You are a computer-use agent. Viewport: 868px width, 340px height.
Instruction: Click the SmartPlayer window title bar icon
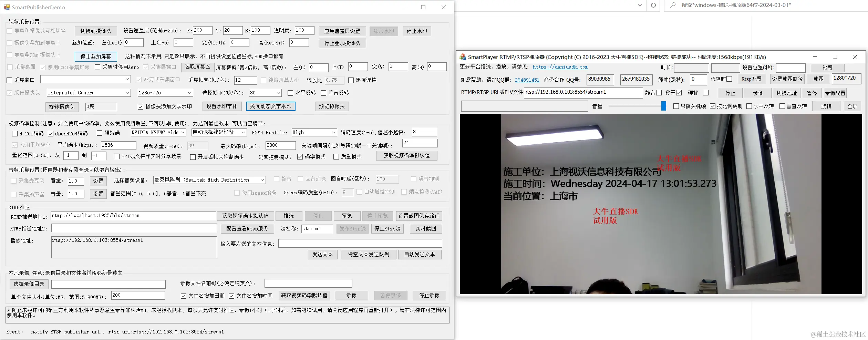tap(463, 57)
